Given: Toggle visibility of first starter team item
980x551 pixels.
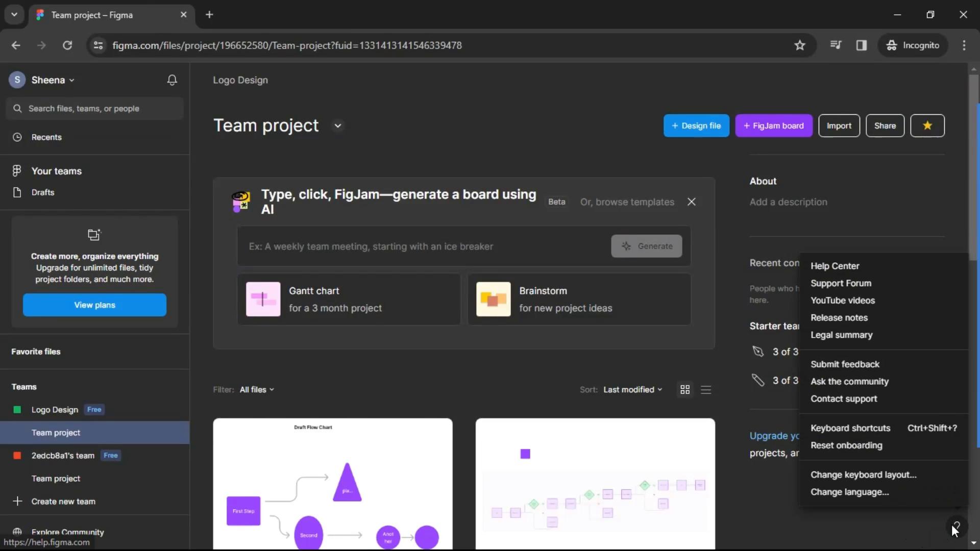Looking at the screenshot, I should pos(758,351).
